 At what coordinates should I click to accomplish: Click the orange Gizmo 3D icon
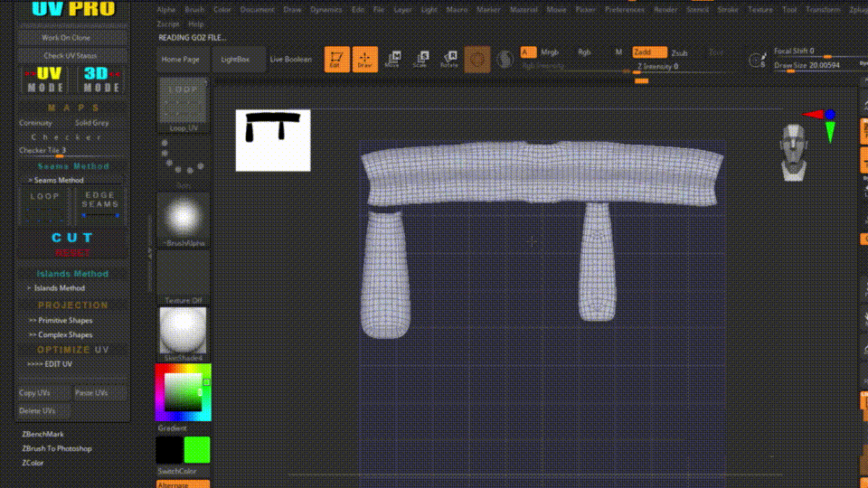coord(477,60)
